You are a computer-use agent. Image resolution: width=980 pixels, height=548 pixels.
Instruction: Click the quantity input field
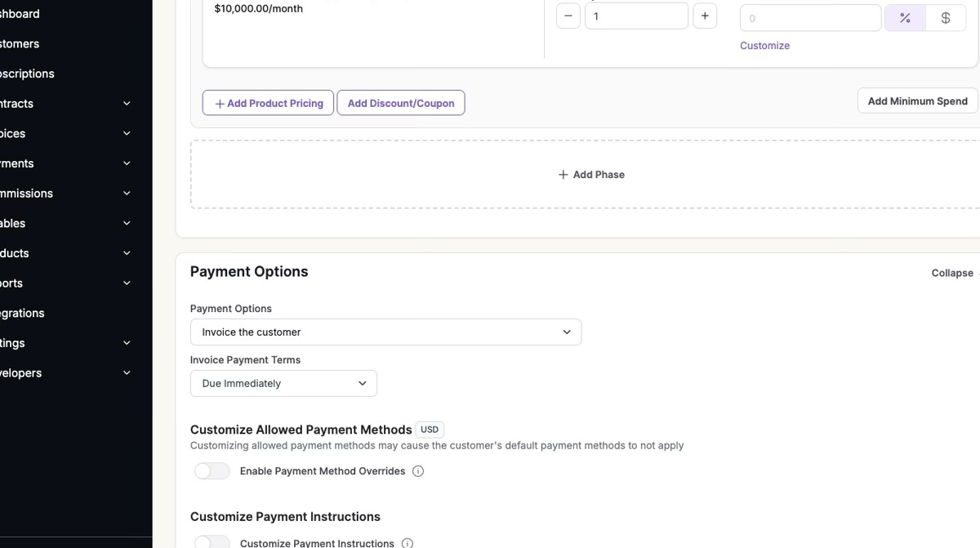(x=636, y=16)
